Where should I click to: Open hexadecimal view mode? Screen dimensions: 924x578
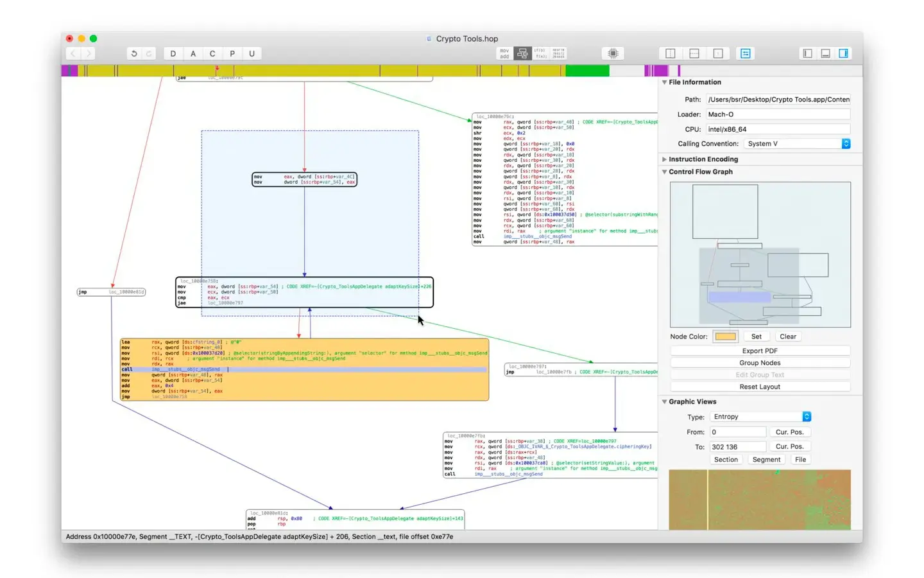(558, 54)
